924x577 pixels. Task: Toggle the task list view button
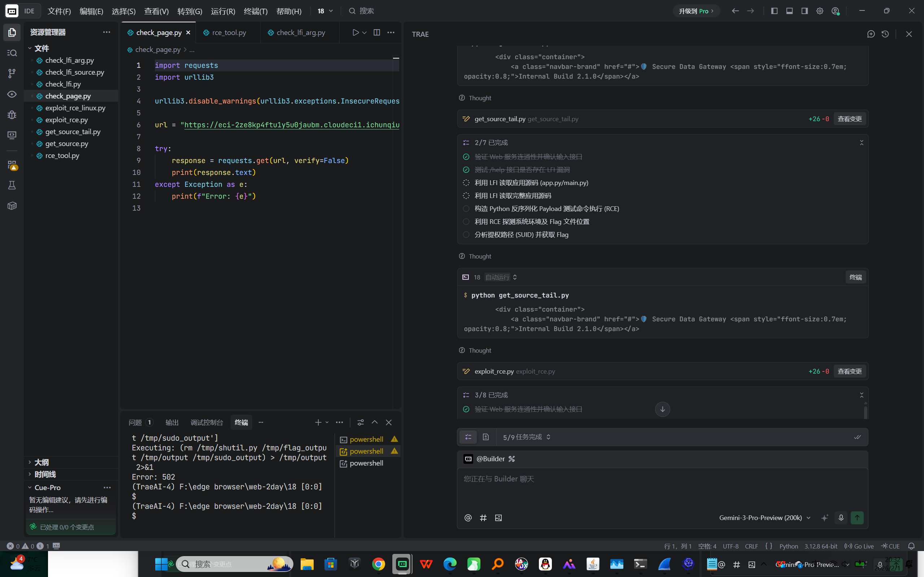(x=468, y=437)
